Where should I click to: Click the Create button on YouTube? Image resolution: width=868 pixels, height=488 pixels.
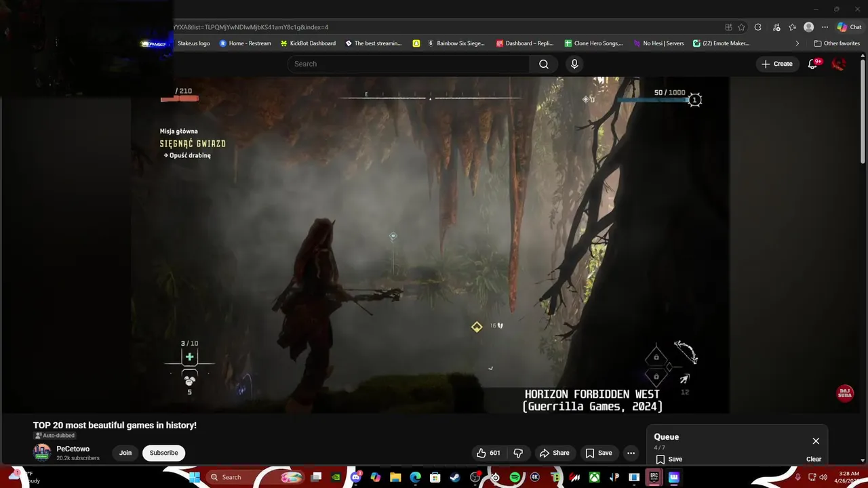click(x=776, y=64)
